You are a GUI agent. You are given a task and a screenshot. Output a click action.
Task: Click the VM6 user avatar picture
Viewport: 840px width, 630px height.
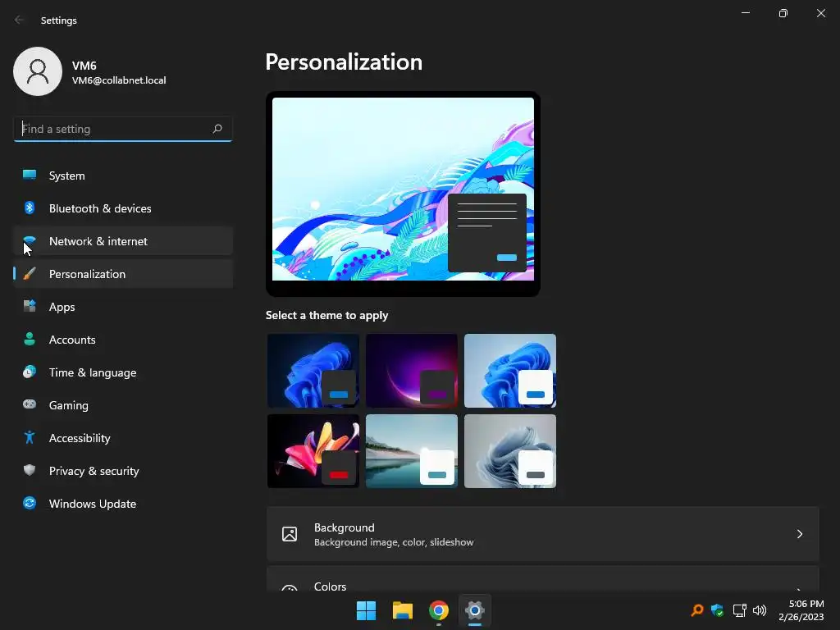click(38, 71)
